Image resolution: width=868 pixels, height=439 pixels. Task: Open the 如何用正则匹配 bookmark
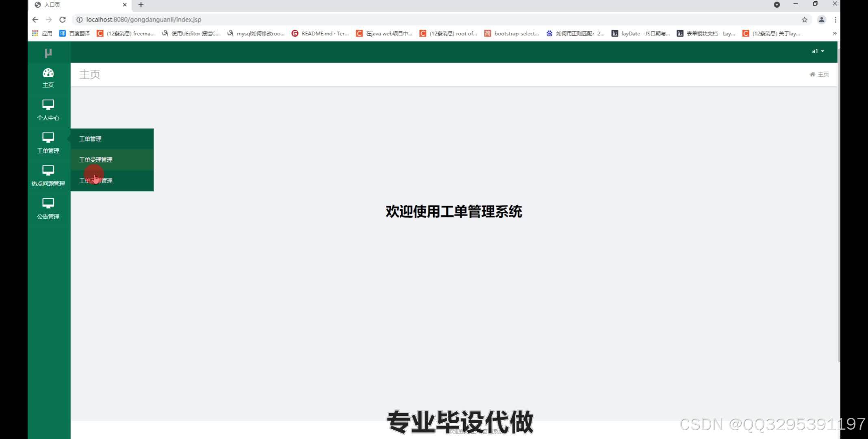pos(575,33)
